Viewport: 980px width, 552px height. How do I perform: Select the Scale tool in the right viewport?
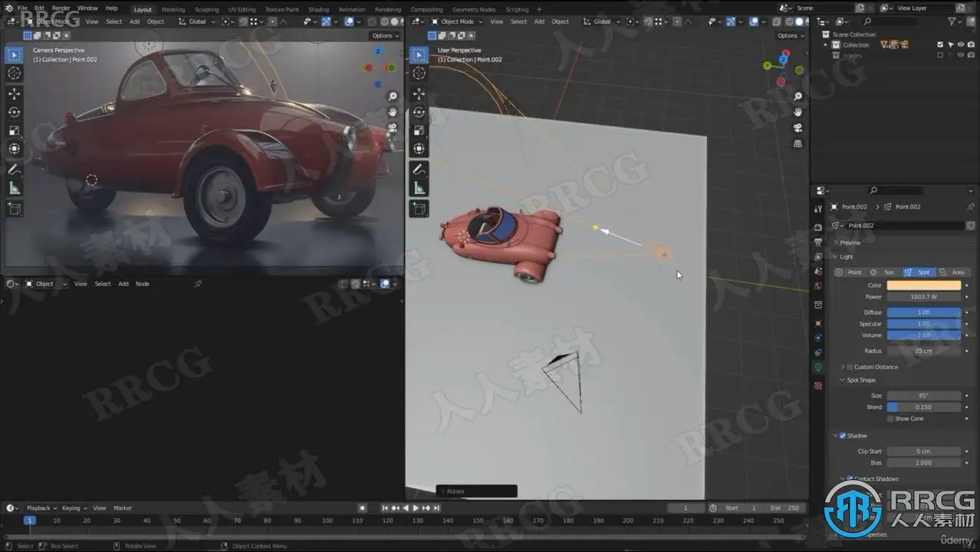click(x=419, y=130)
